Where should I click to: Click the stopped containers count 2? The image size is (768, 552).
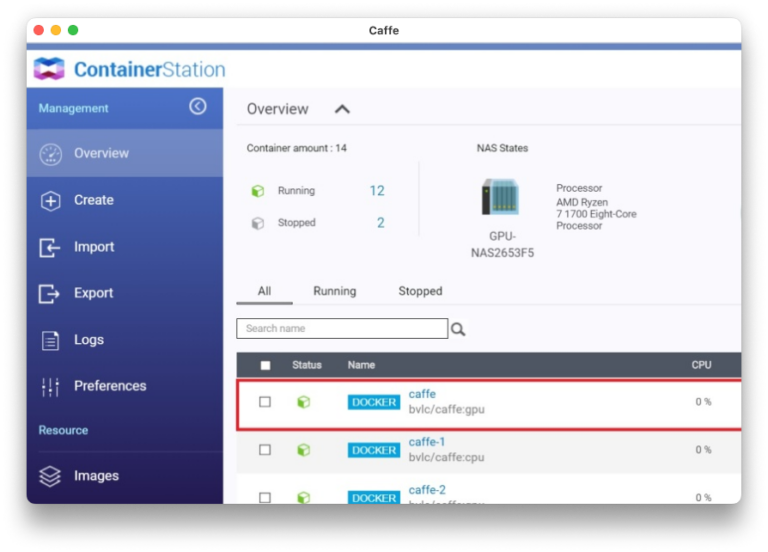(381, 223)
